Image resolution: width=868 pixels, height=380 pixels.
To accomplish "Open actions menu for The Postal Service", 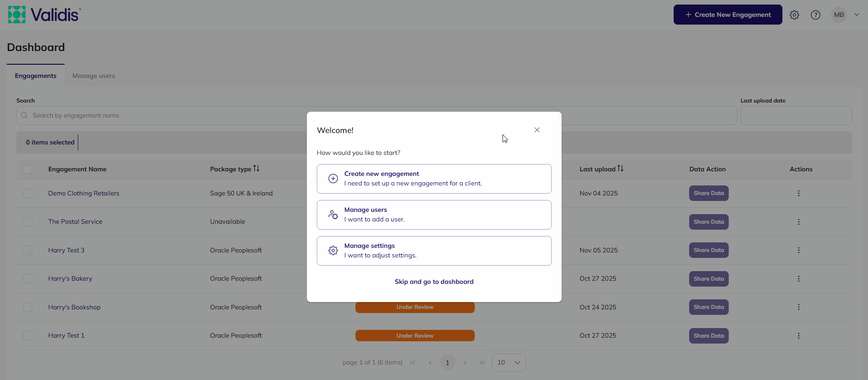I will (x=798, y=222).
